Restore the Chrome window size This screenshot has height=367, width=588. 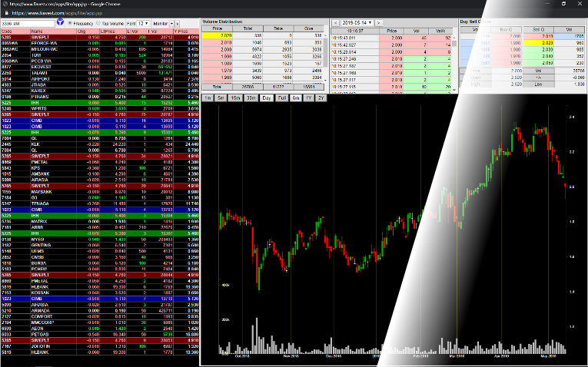563,4
